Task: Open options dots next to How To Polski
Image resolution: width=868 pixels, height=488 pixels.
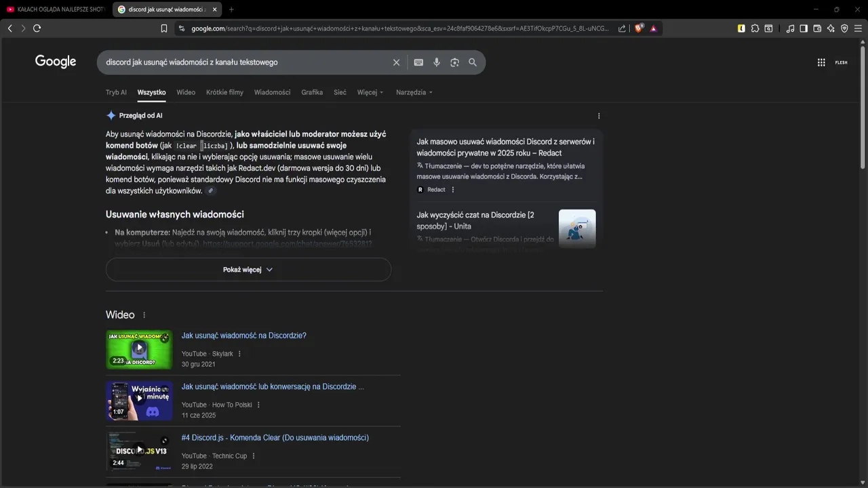Action: point(258,405)
